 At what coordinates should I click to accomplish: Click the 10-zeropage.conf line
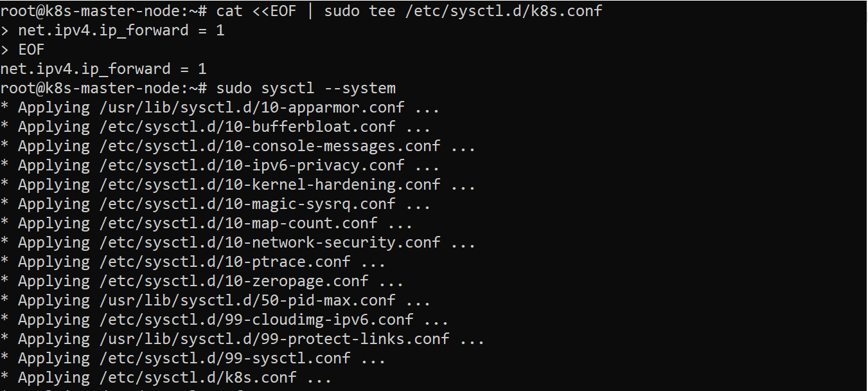pos(211,281)
